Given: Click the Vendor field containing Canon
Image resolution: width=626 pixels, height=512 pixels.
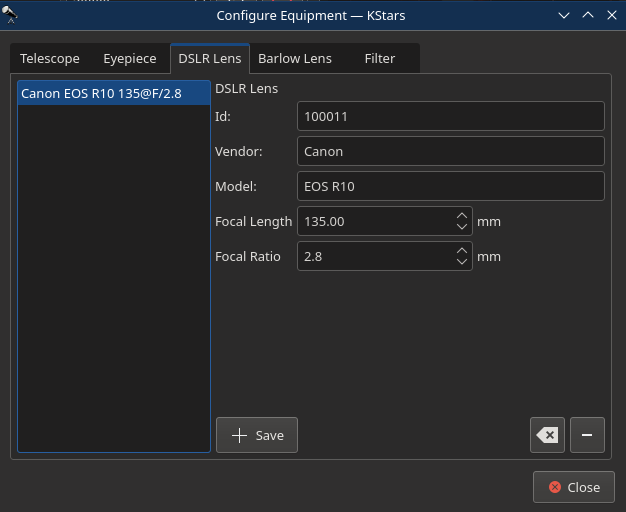Looking at the screenshot, I should click(451, 151).
